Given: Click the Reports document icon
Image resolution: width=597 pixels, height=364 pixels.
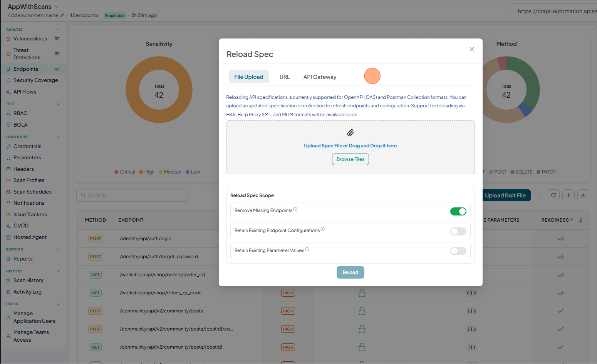Looking at the screenshot, I should coord(8,259).
